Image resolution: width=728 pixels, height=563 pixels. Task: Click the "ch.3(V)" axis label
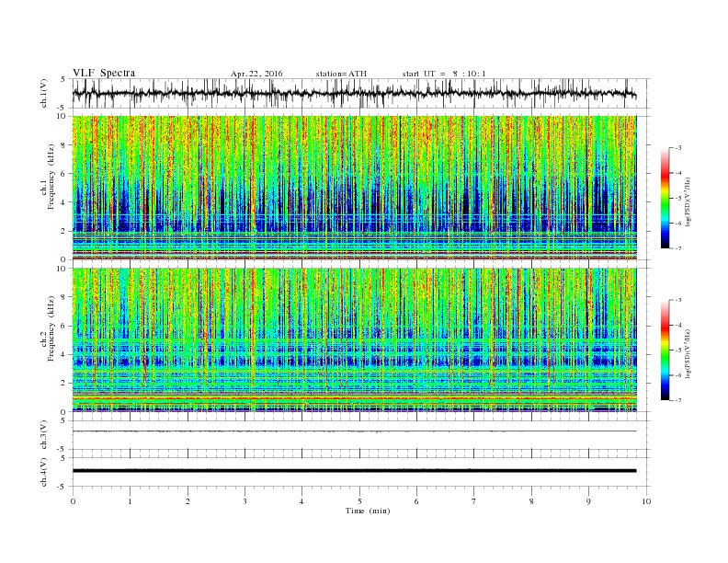44,435
